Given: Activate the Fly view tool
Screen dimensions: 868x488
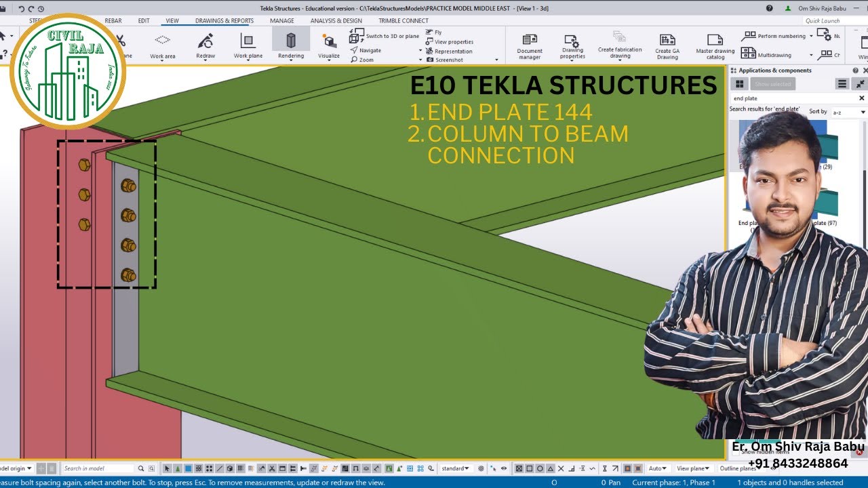Looking at the screenshot, I should coord(433,33).
